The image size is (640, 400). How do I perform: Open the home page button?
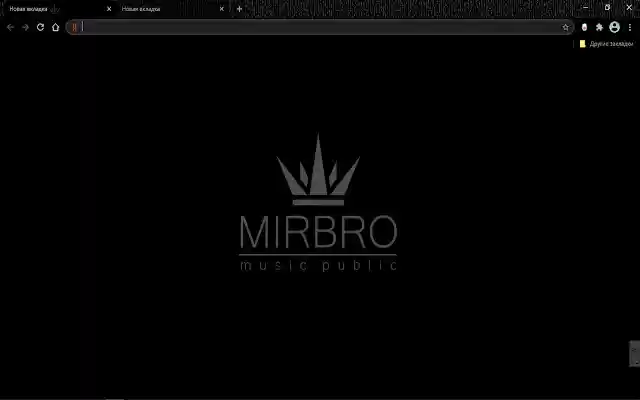(56, 27)
